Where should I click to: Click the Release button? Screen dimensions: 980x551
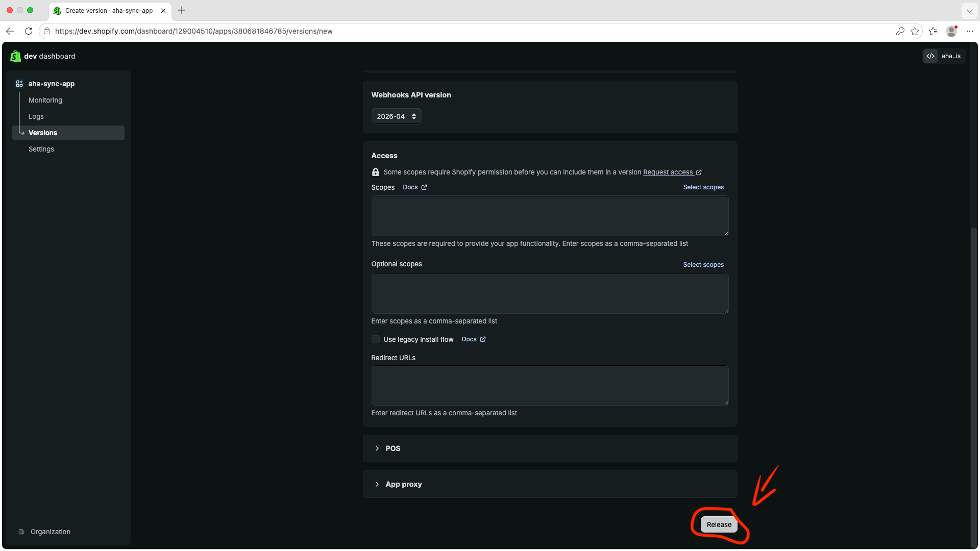719,524
